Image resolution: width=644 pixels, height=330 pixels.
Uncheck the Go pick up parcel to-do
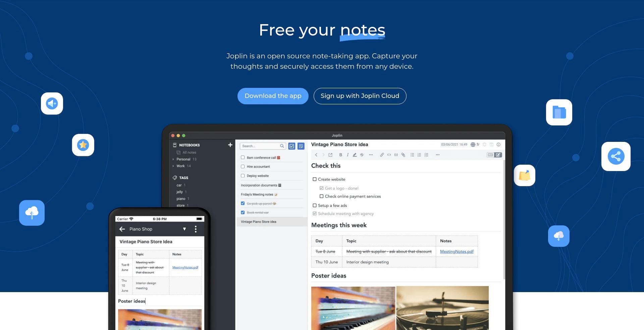(243, 203)
